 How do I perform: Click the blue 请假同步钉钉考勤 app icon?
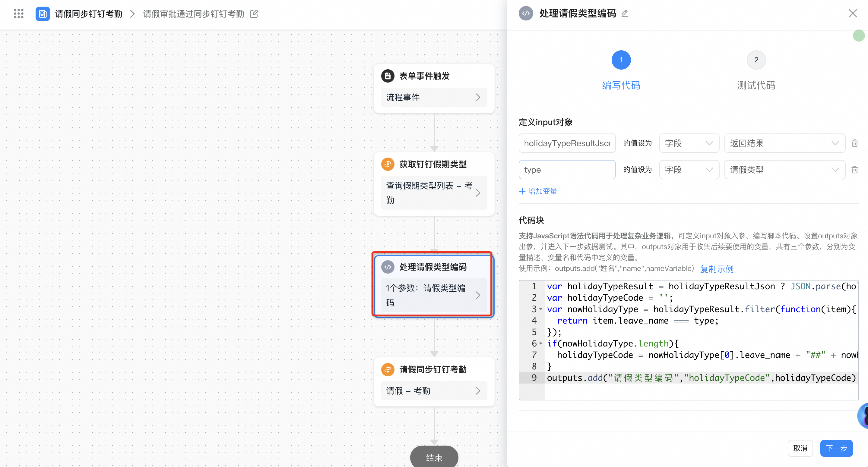click(x=43, y=14)
